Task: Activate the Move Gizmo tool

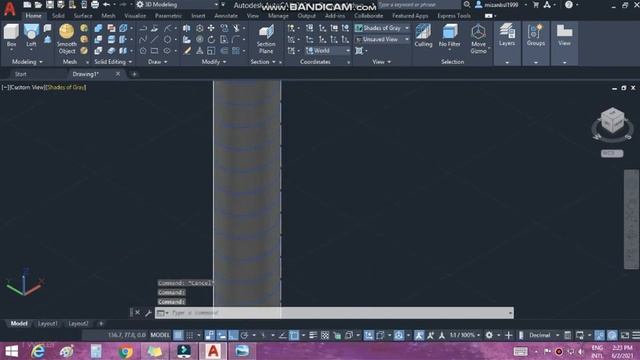Action: [478, 39]
